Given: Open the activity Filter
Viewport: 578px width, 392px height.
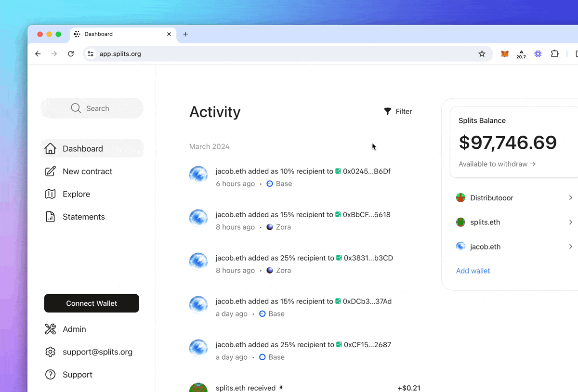Looking at the screenshot, I should point(398,111).
